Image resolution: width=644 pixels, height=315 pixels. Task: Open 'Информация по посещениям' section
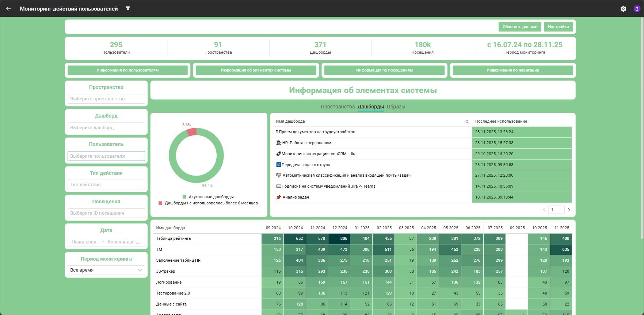click(384, 70)
